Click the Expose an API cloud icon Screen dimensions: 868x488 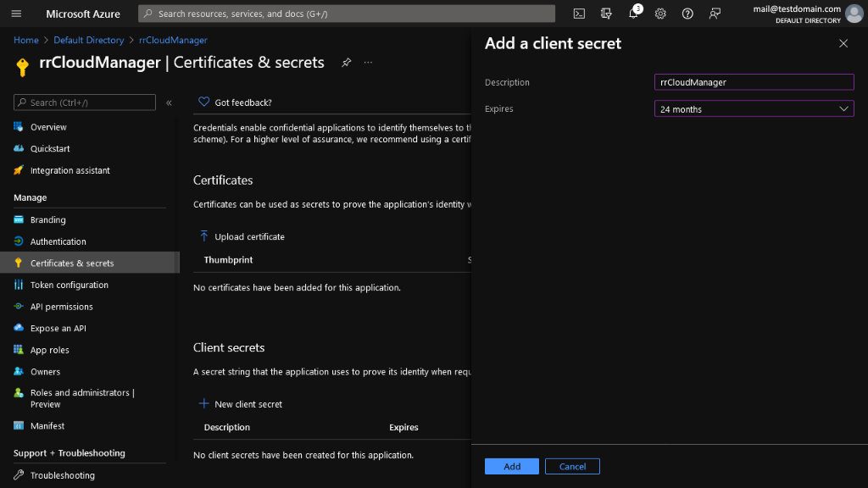[x=19, y=328]
